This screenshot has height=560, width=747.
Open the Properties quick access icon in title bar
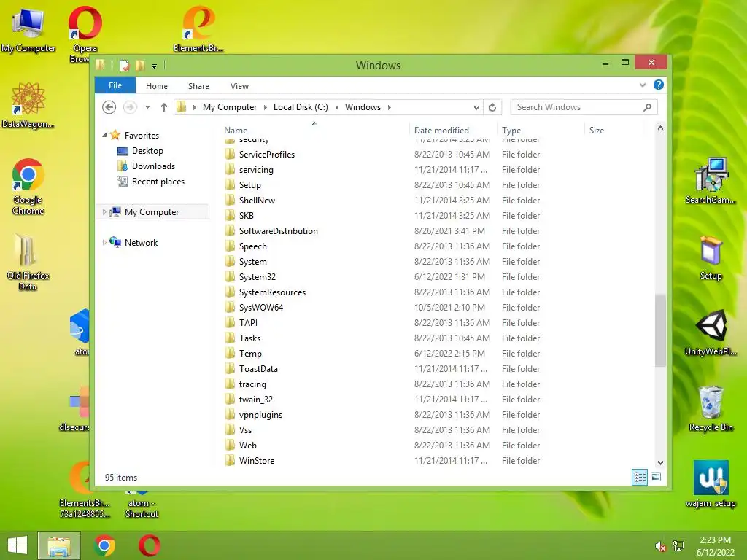(x=124, y=65)
